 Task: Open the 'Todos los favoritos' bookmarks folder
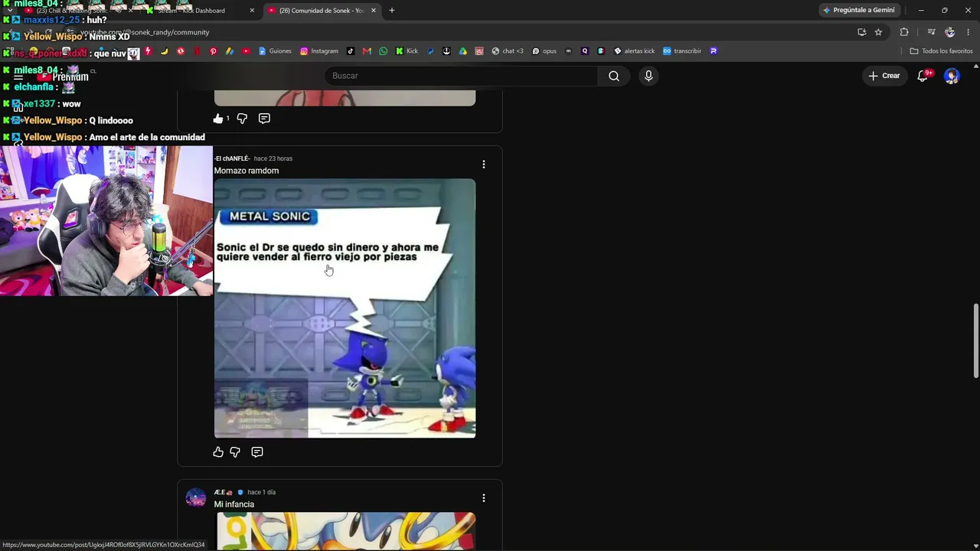(x=941, y=51)
